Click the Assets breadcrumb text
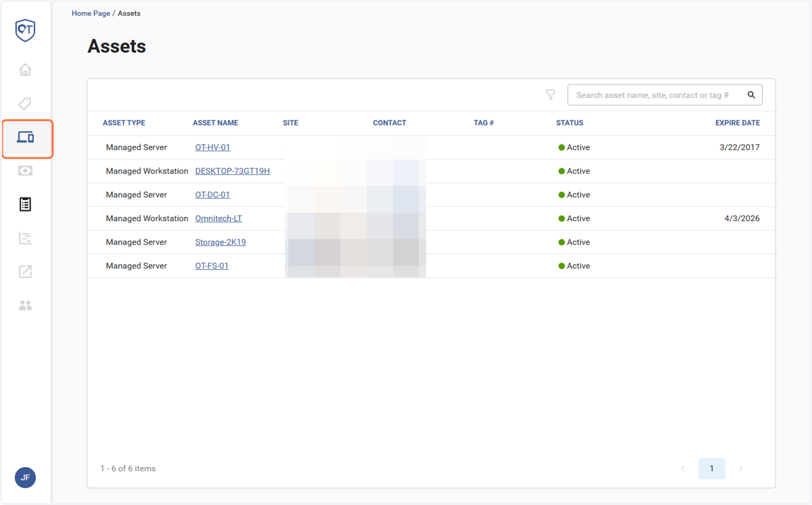Image resolution: width=812 pixels, height=505 pixels. tap(129, 14)
